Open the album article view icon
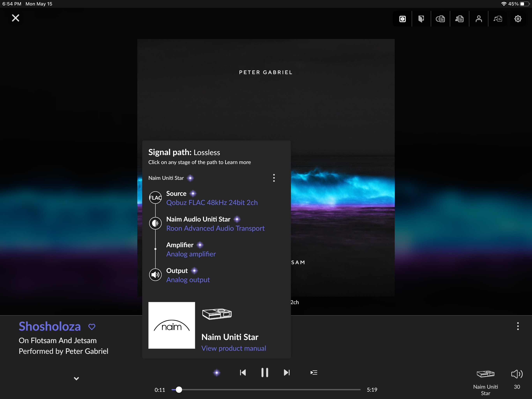The image size is (532, 399). point(440,19)
